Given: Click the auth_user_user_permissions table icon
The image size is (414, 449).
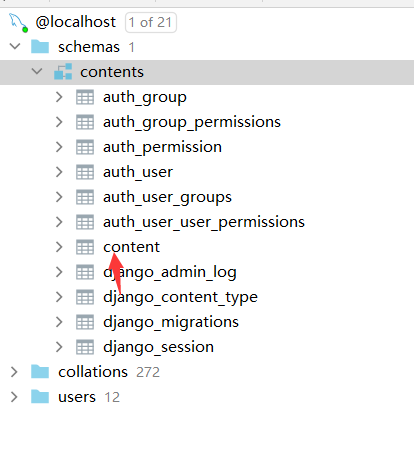Looking at the screenshot, I should click(x=85, y=222).
